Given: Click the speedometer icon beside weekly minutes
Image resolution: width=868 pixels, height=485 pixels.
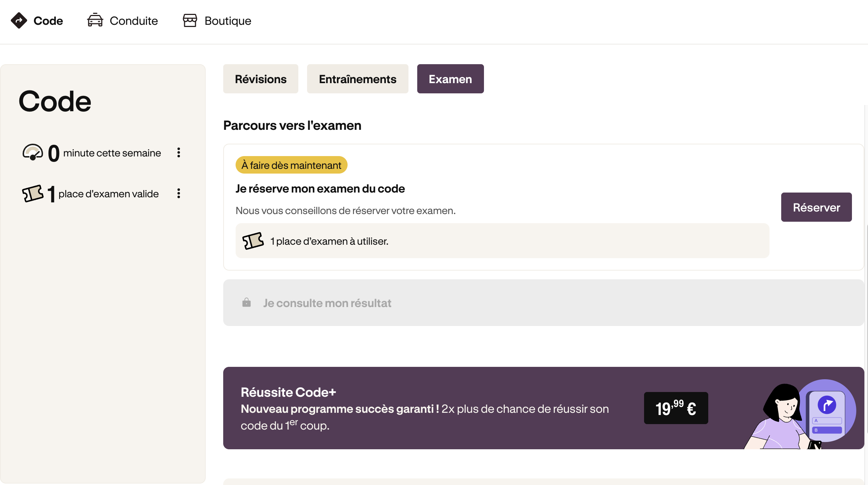Looking at the screenshot, I should pos(33,152).
